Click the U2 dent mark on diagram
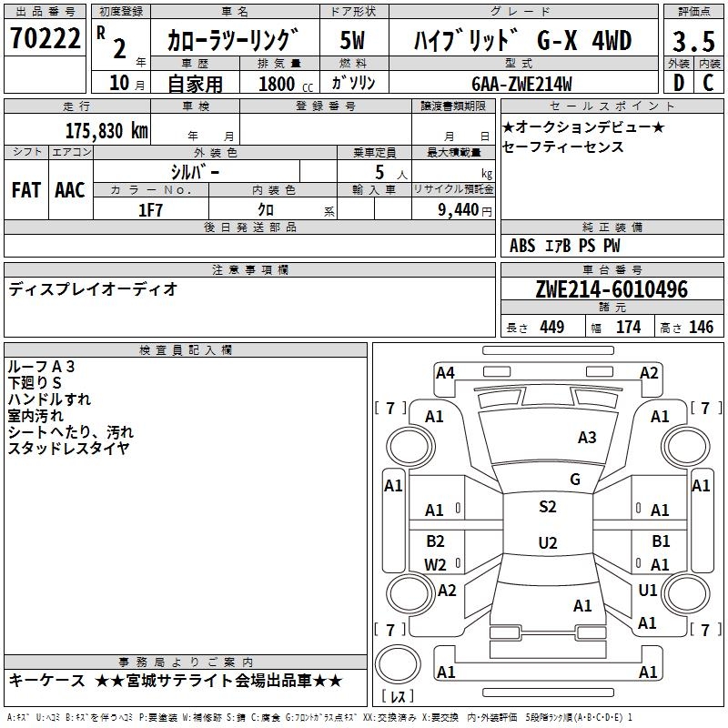Viewport: 728px width, 728px height. coord(547,543)
